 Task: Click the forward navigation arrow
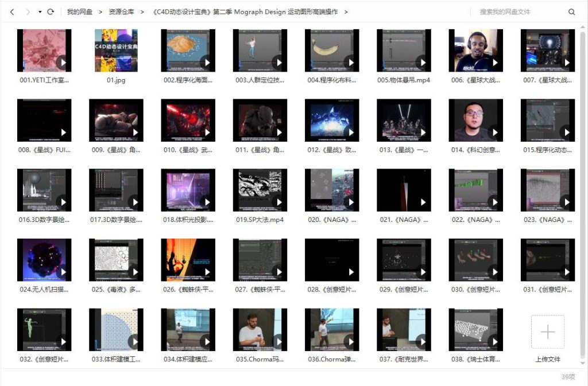point(28,11)
